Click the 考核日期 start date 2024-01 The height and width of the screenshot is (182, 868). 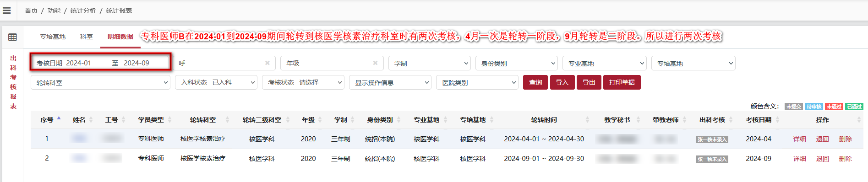coord(79,63)
